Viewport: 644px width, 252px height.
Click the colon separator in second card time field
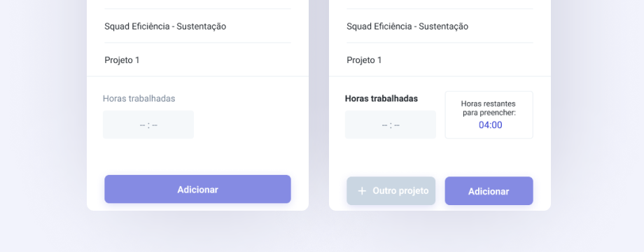[391, 125]
